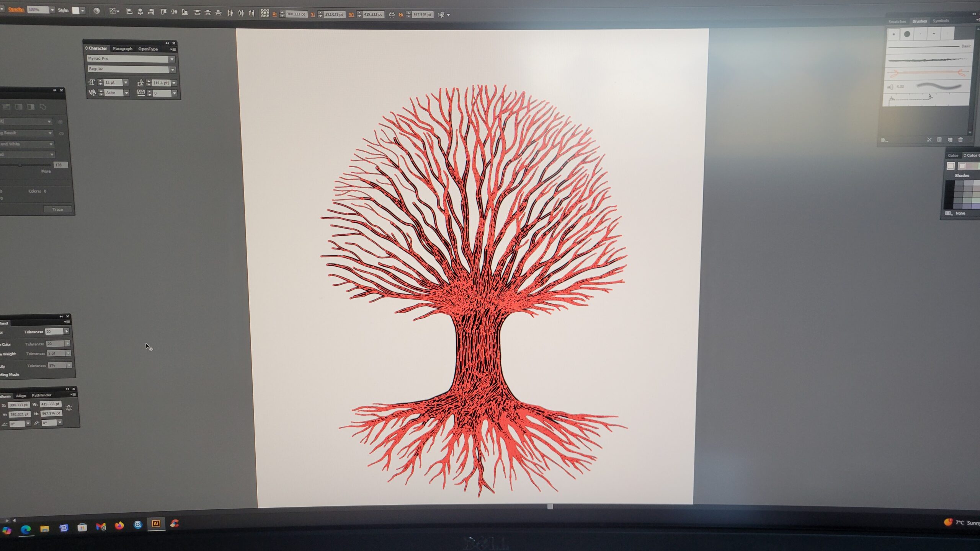This screenshot has height=551, width=980.
Task: Toggle constrain proportions in Transform panel
Action: click(x=69, y=408)
